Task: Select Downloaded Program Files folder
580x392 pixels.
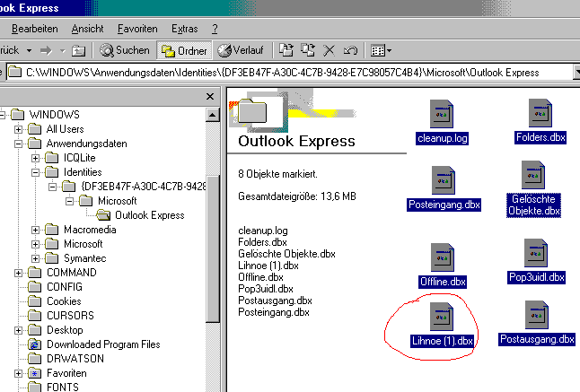Action: pos(103,344)
